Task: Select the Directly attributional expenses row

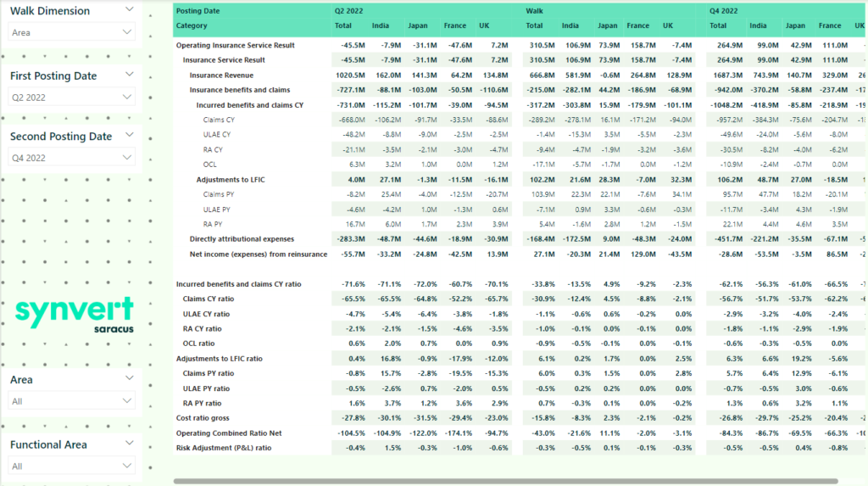Action: [242, 239]
